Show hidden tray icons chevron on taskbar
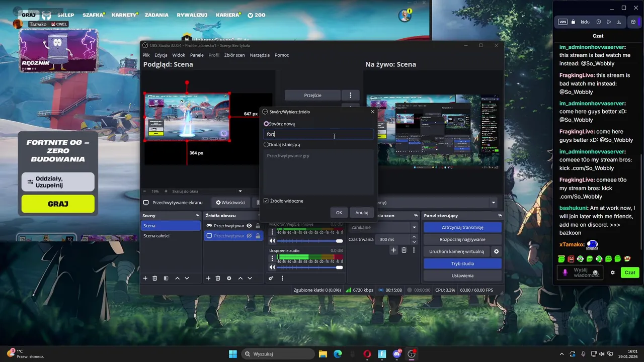This screenshot has width=644, height=362. coord(562,354)
